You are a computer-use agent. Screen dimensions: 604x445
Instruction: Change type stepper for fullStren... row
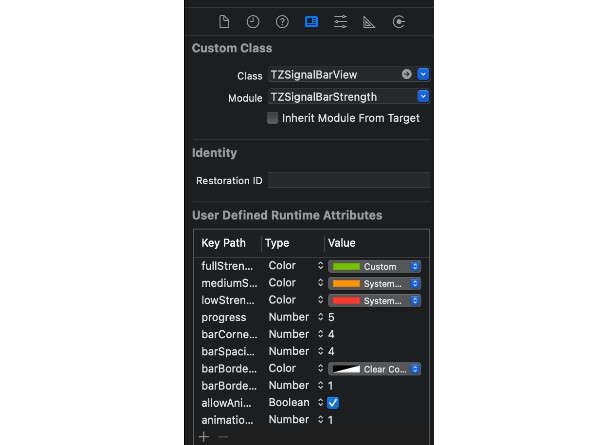[x=320, y=265]
